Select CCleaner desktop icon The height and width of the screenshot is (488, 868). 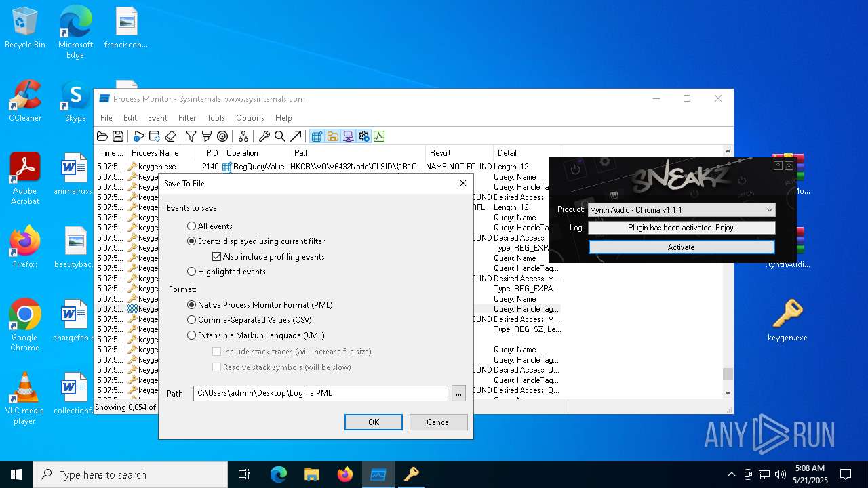[25, 102]
